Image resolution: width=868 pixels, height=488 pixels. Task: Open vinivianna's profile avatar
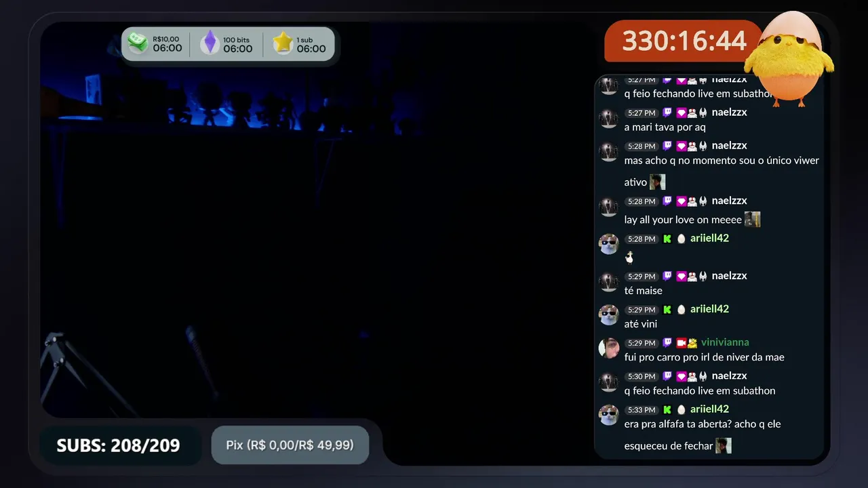click(x=609, y=348)
